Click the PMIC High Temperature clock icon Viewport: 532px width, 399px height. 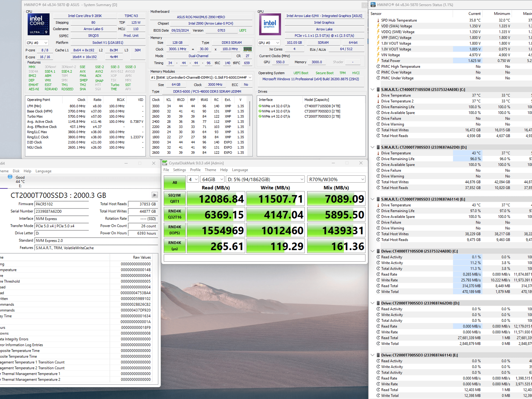pyautogui.click(x=378, y=66)
